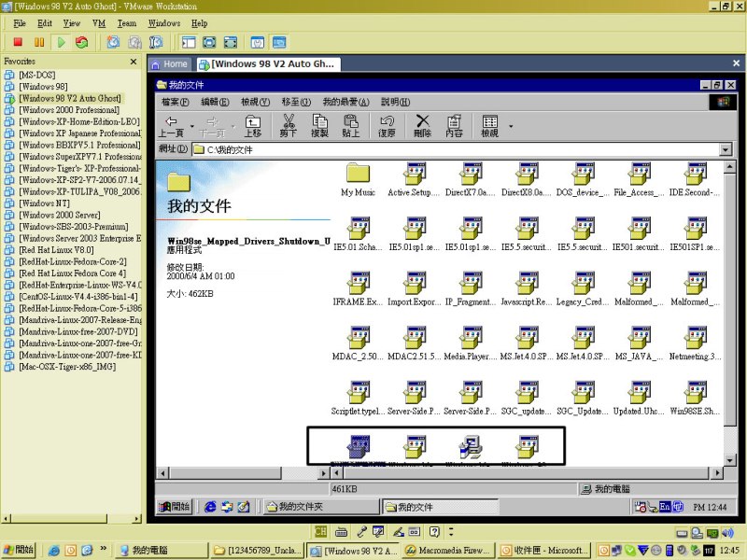The width and height of the screenshot is (747, 560).
Task: Click the host volume speaker tray icon
Action: tap(727, 533)
